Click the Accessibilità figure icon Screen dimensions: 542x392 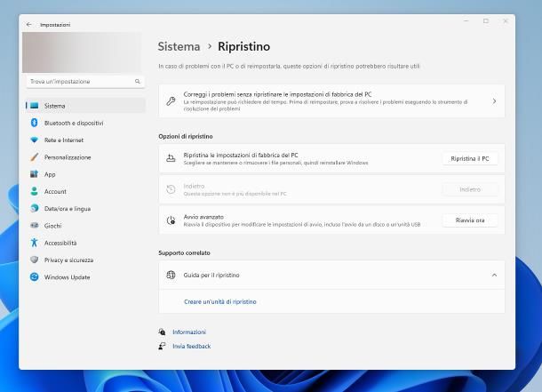(x=35, y=243)
